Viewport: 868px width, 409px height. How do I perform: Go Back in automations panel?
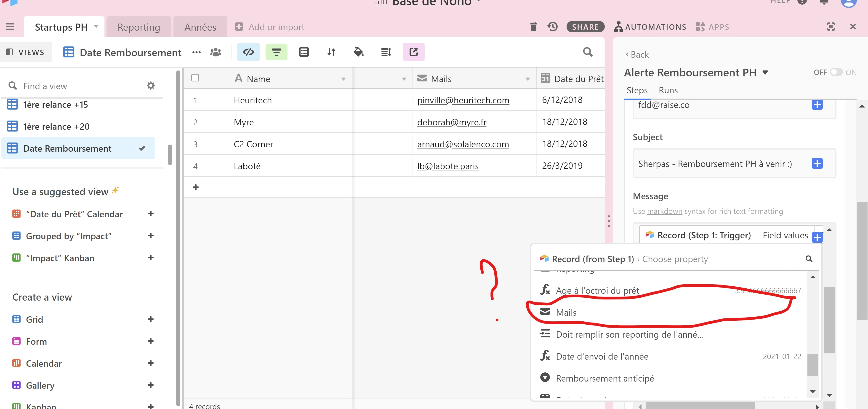pos(637,55)
